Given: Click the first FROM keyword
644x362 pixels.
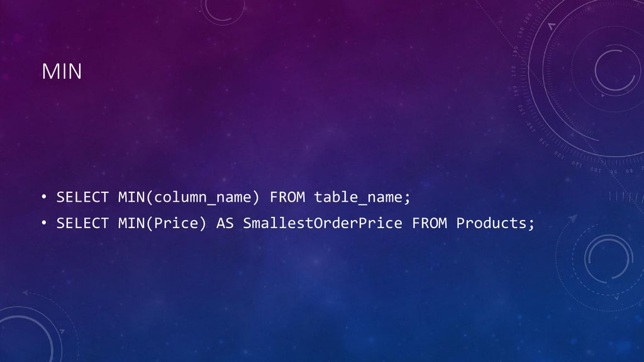Looking at the screenshot, I should tap(287, 197).
